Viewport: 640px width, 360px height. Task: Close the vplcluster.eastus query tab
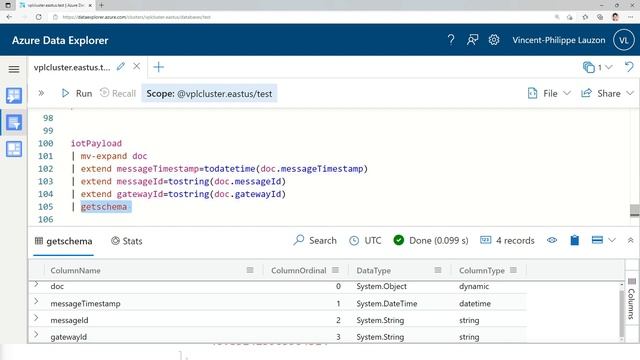click(137, 67)
